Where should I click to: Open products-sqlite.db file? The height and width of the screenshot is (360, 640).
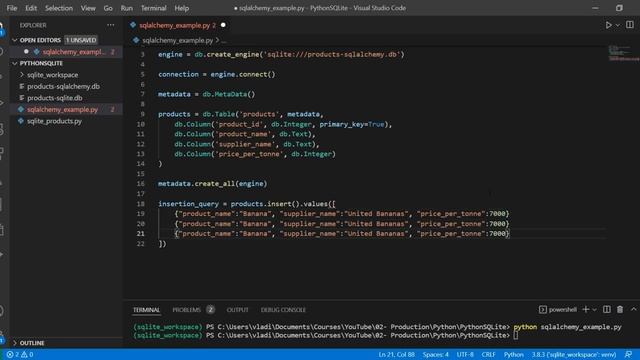55,98
